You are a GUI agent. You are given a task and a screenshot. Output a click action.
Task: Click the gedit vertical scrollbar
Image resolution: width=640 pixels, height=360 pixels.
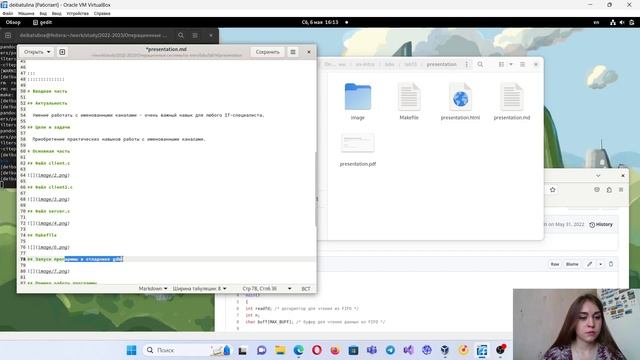[x=315, y=188]
